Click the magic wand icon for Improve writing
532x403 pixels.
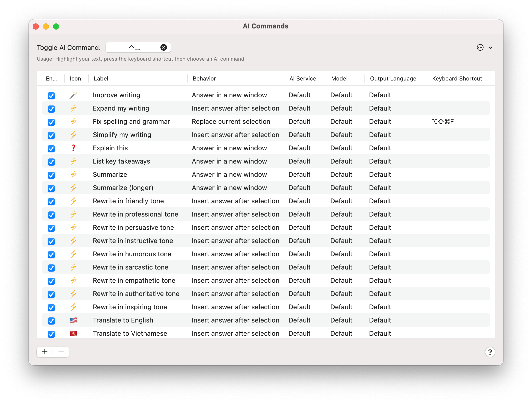click(x=74, y=95)
